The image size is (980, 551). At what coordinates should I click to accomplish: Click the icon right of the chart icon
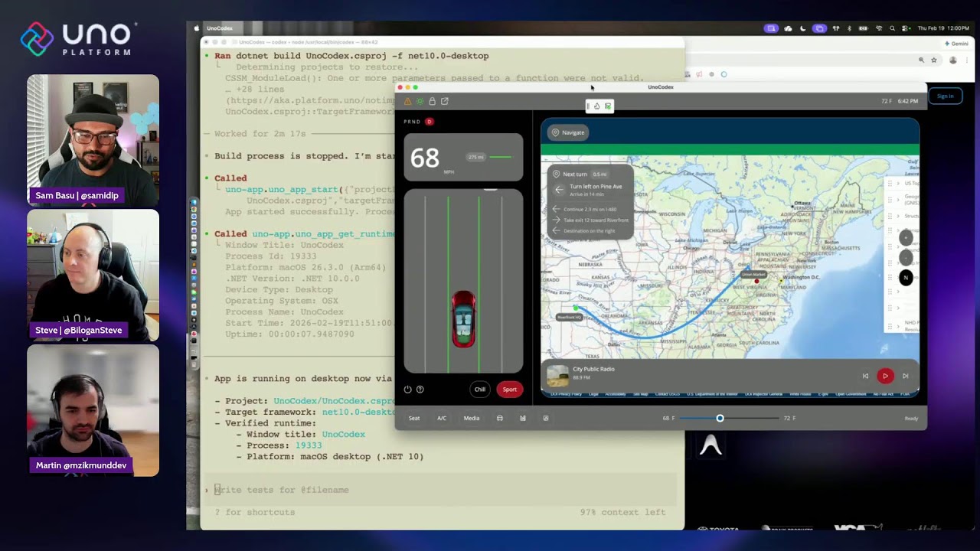(546, 418)
